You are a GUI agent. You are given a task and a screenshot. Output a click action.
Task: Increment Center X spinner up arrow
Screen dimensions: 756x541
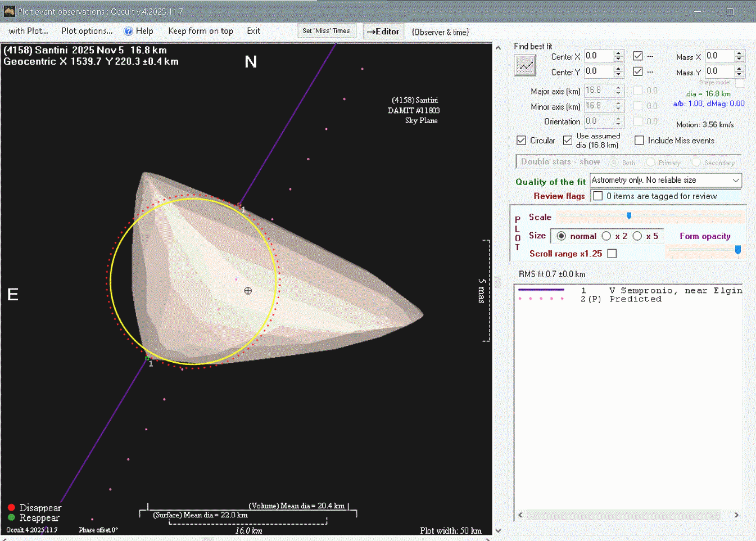tap(618, 53)
